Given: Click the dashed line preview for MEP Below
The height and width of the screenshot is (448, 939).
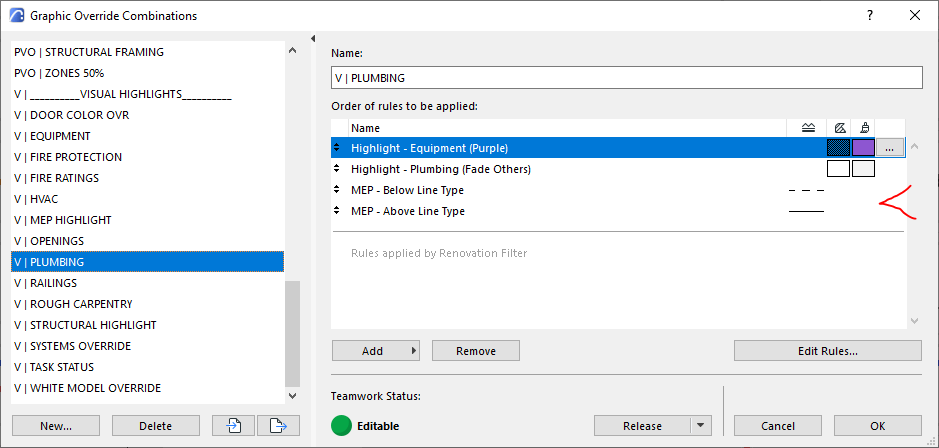Looking at the screenshot, I should [806, 190].
